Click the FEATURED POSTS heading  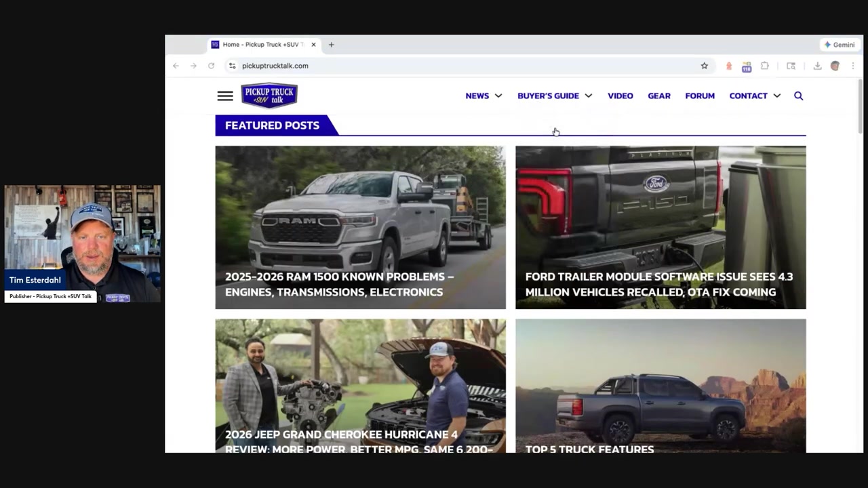click(272, 125)
